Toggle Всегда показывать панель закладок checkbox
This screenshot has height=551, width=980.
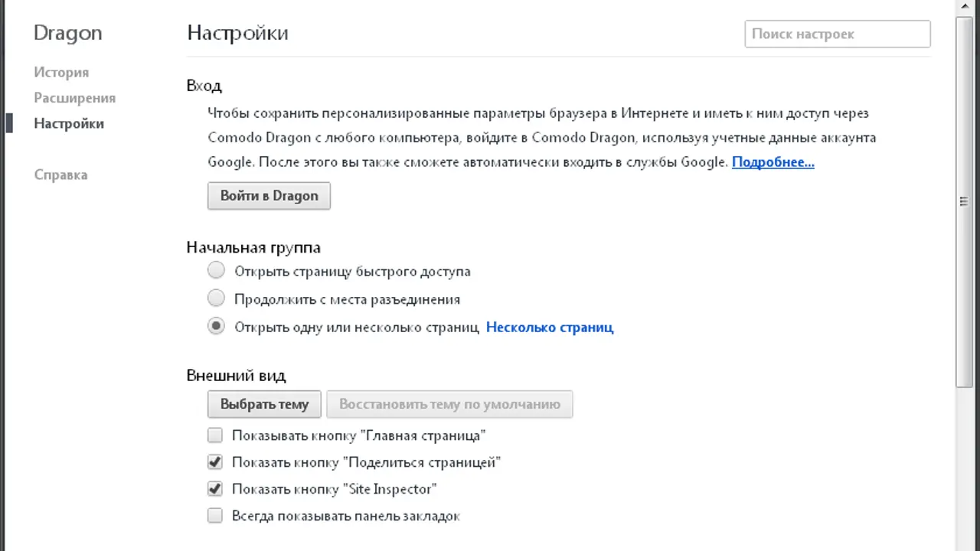215,516
